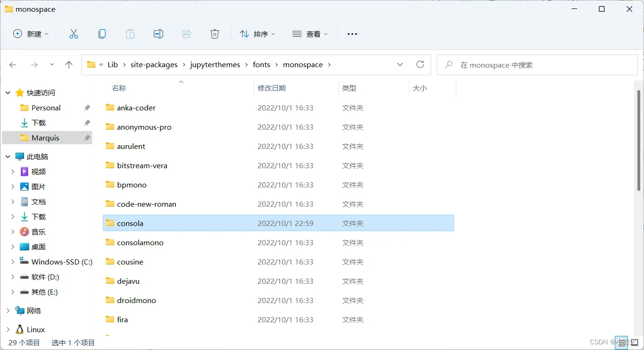The width and height of the screenshot is (644, 350).
Task: Expand the chevron after monospace in path
Action: coord(329,65)
